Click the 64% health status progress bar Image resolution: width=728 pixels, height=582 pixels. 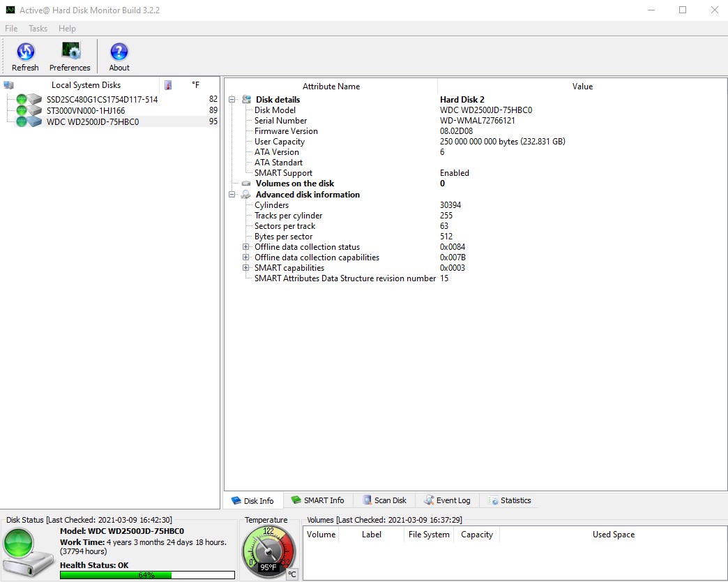pyautogui.click(x=146, y=575)
